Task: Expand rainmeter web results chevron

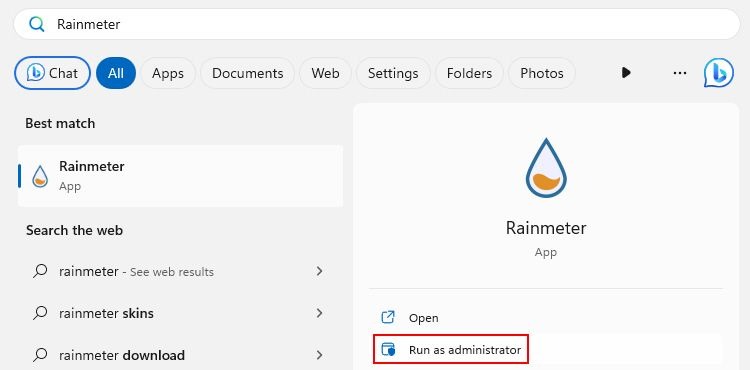Action: tap(320, 271)
